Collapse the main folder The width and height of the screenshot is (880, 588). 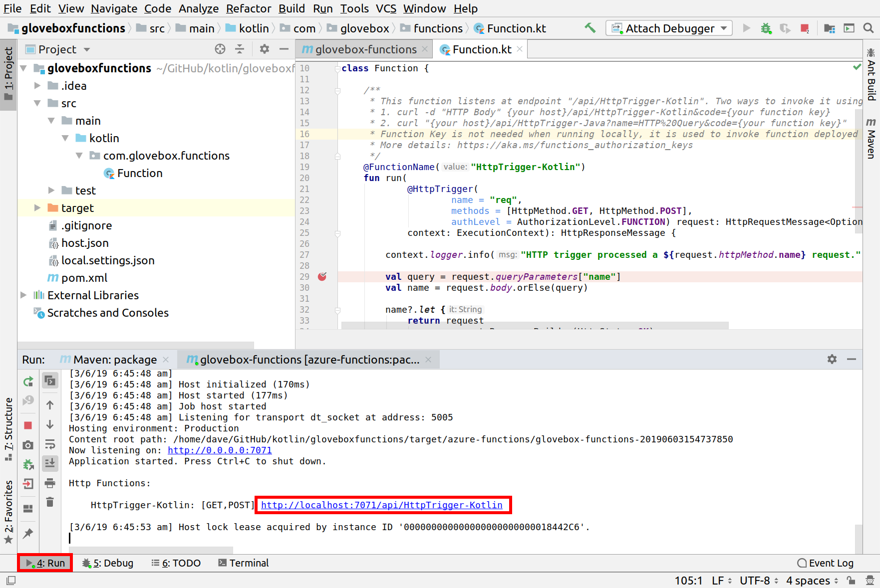coord(51,121)
